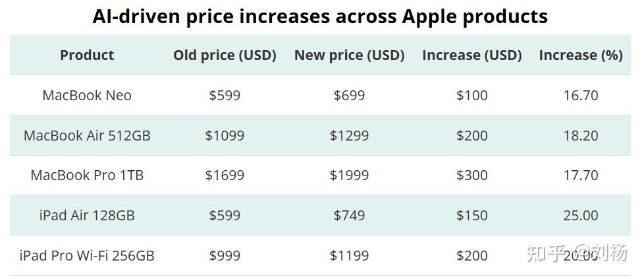The width and height of the screenshot is (644, 279).
Task: Click the Product column header
Action: (x=87, y=55)
